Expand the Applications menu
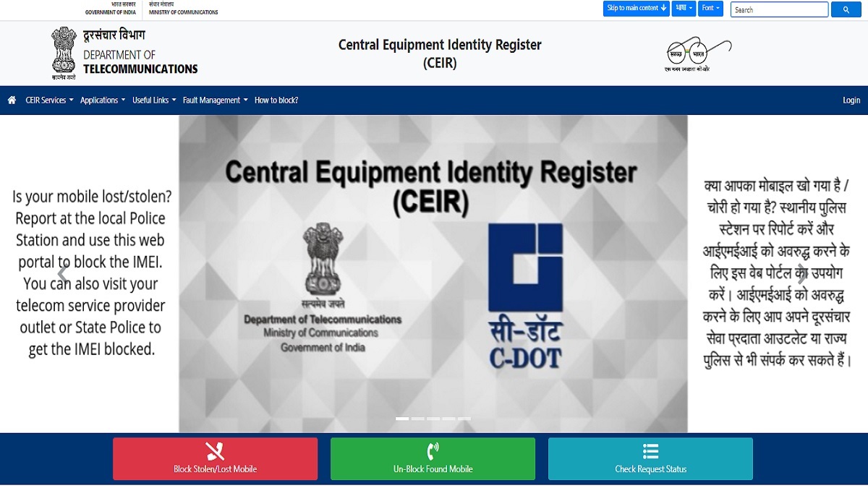The height and width of the screenshot is (488, 868). tap(103, 100)
